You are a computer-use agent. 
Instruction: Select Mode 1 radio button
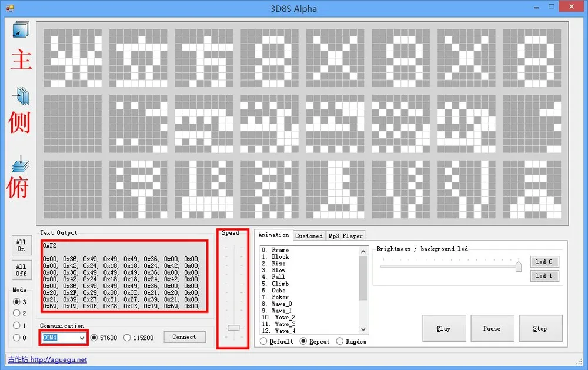[16, 325]
